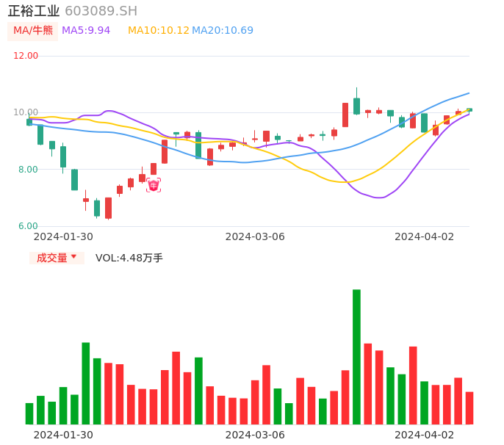Toggle the MA5 purple line legend
This screenshot has height=445, width=504.
(x=86, y=31)
